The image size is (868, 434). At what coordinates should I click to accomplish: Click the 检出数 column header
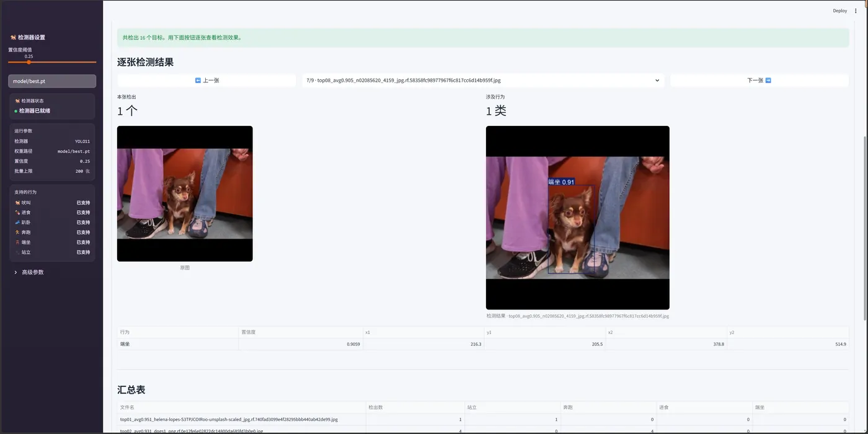tap(415, 407)
